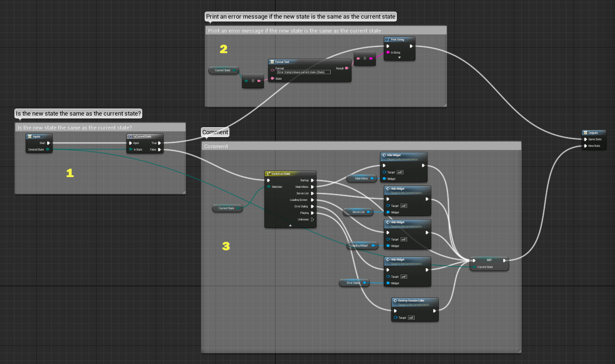This screenshot has width=615, height=364.
Task: Collapse the Switch on State node arrow
Action: coord(290,225)
